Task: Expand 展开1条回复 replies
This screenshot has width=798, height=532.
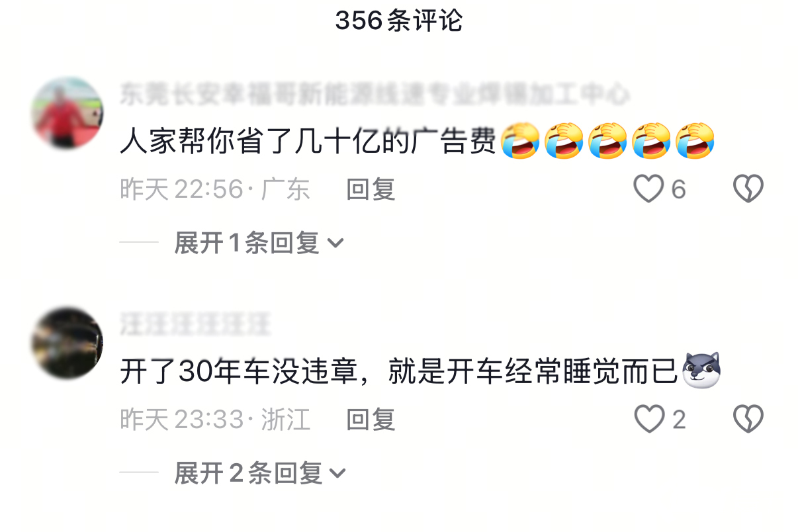Action: 259,243
